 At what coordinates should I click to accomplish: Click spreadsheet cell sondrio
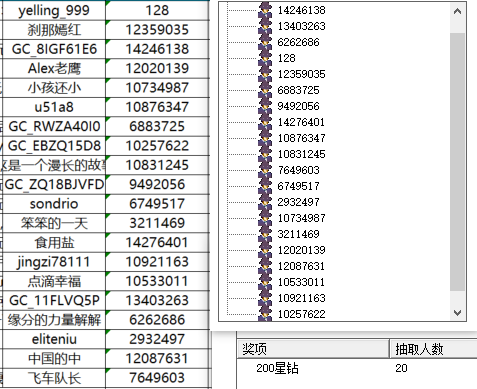pos(54,204)
